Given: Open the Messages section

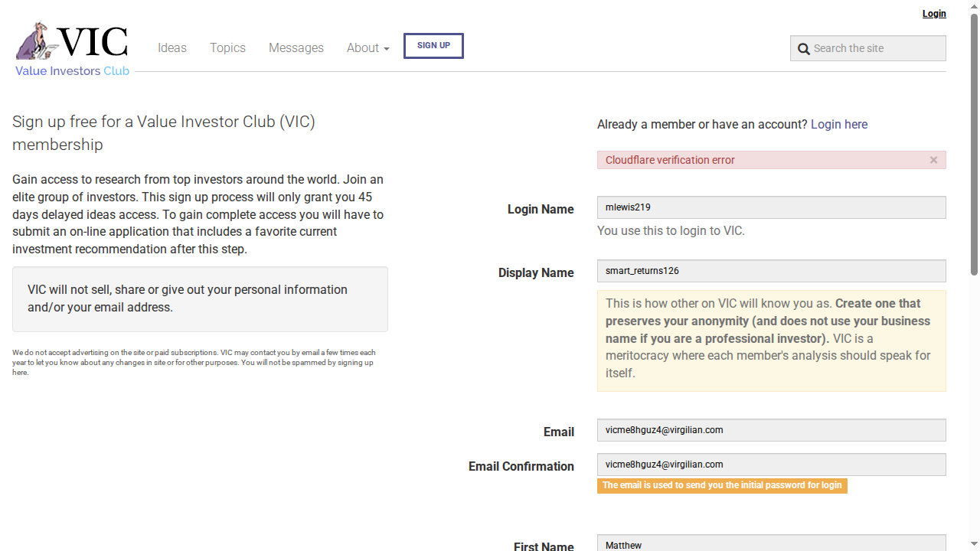Looking at the screenshot, I should [x=296, y=47].
